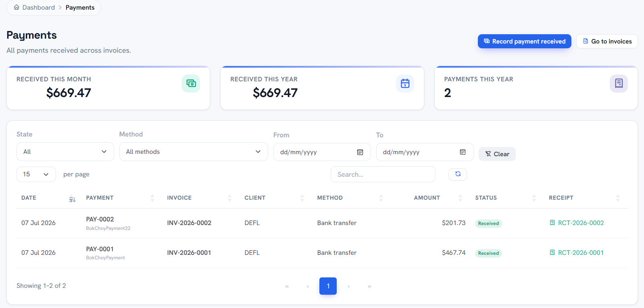Go to last page double-arrow
This screenshot has width=644, height=308.
coord(369,286)
